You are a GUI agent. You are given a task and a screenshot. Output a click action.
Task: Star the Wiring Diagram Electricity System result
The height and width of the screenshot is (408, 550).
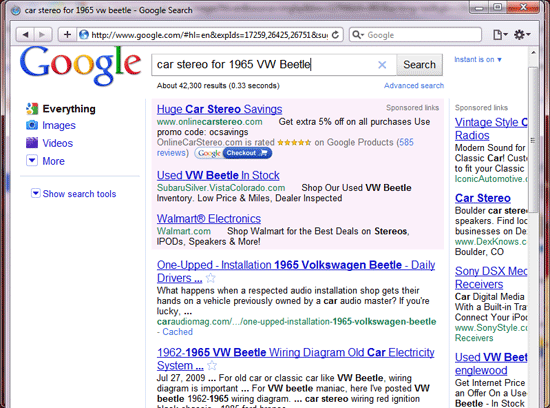point(212,366)
